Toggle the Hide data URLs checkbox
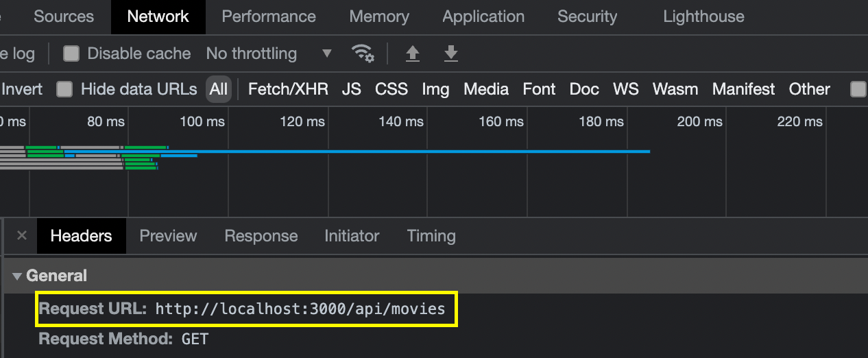868x358 pixels. [x=64, y=89]
